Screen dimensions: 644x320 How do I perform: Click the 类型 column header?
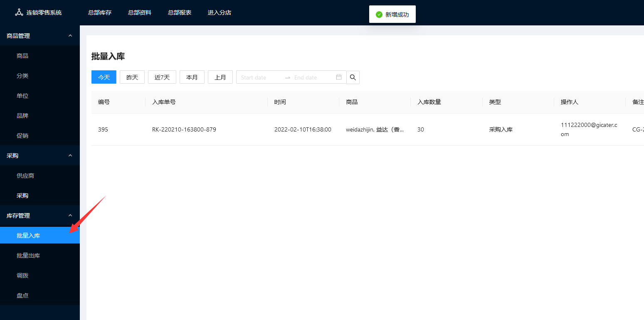click(x=518, y=102)
